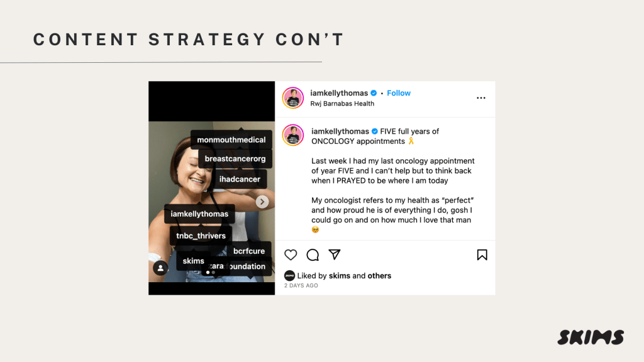
Task: Open comments via speech bubble icon
Action: pyautogui.click(x=313, y=255)
